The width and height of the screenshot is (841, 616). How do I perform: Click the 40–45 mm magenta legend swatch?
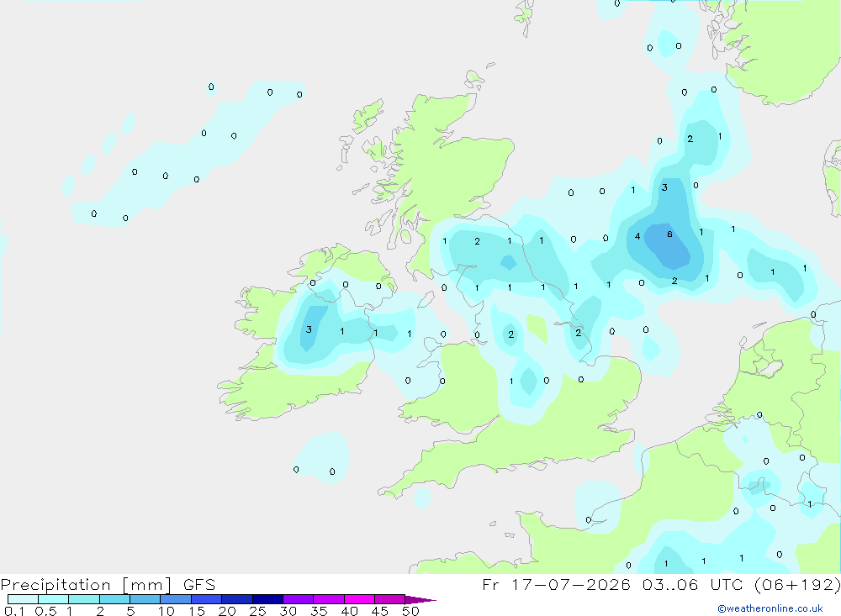click(x=359, y=599)
